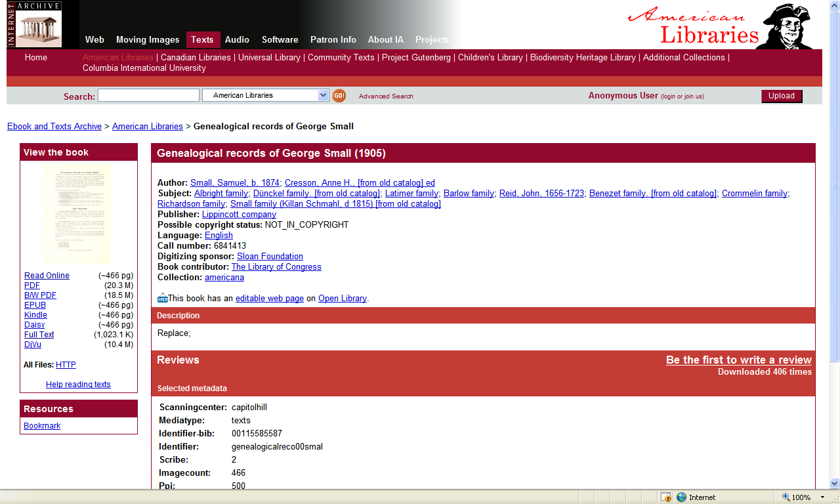Click the zoom magnifier icon in status bar
The width and height of the screenshot is (840, 504).
coord(785,497)
